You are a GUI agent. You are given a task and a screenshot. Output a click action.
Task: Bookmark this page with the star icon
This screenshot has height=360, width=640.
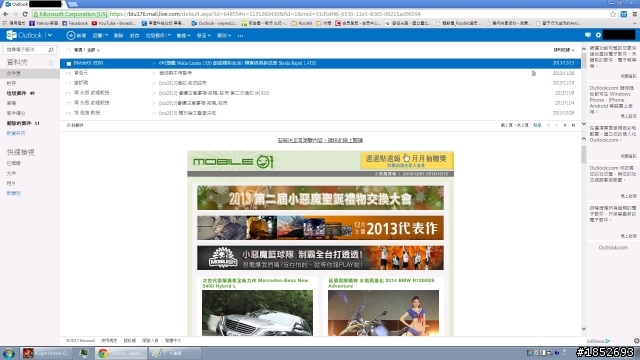click(613, 14)
